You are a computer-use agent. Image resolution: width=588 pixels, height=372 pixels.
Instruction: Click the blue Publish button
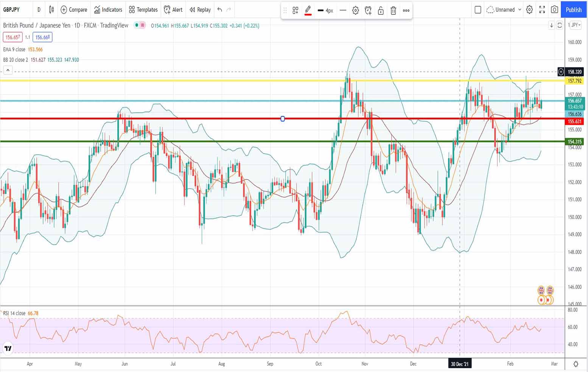click(573, 10)
